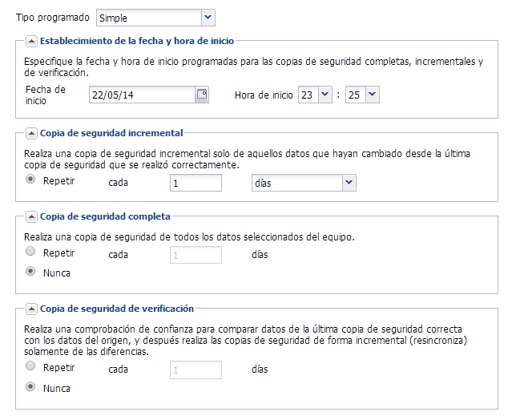Click the Copia de seguridad incremental heading
516x420 pixels.
tap(111, 133)
